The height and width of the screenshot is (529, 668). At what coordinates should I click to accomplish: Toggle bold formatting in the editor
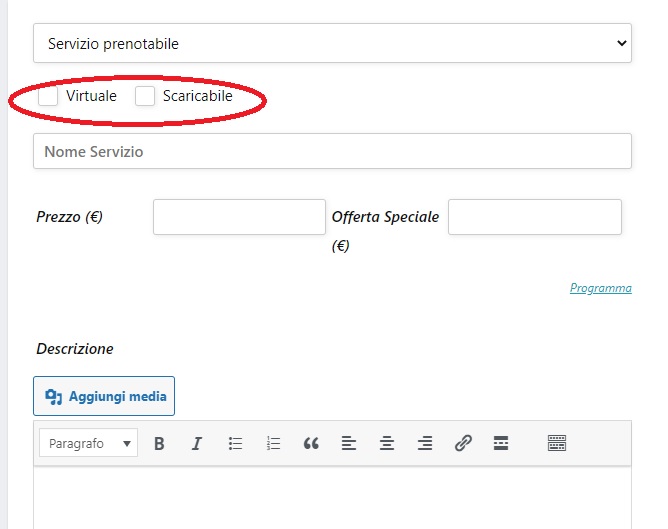[x=159, y=444]
